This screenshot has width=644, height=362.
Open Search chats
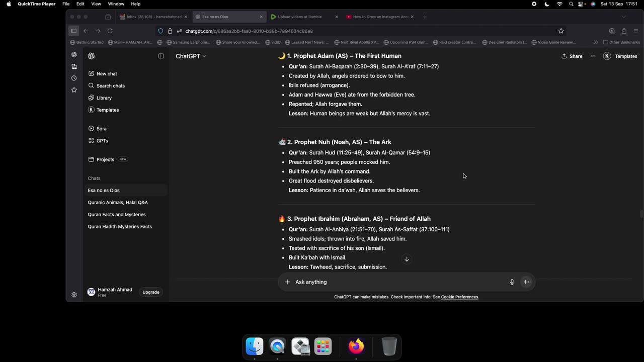[x=107, y=85]
